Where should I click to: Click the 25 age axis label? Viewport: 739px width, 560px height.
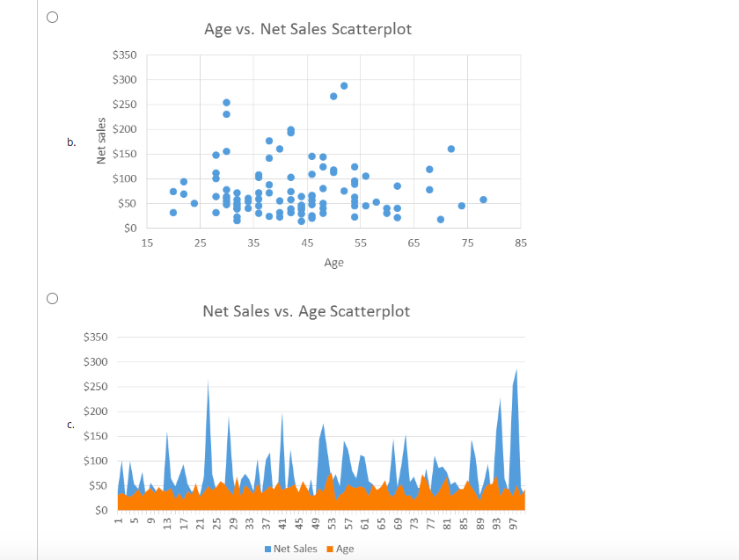click(x=201, y=243)
